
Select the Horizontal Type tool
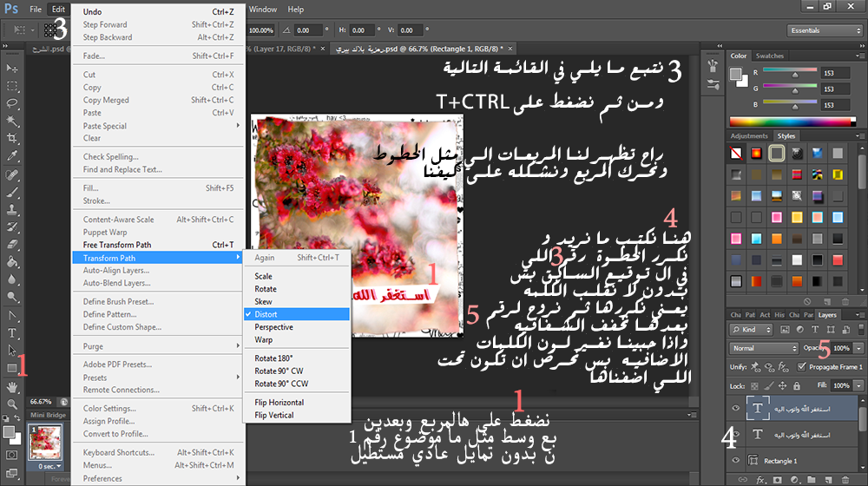pos(12,333)
